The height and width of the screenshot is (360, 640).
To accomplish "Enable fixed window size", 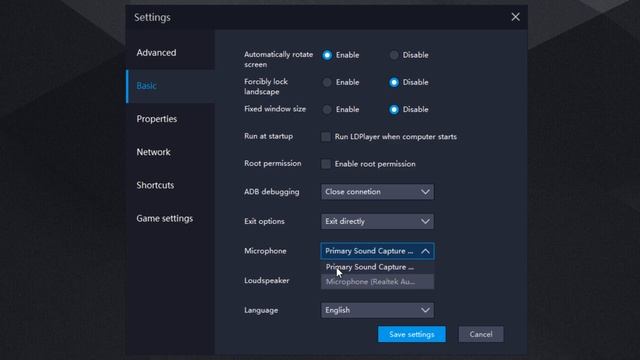I will 327,109.
